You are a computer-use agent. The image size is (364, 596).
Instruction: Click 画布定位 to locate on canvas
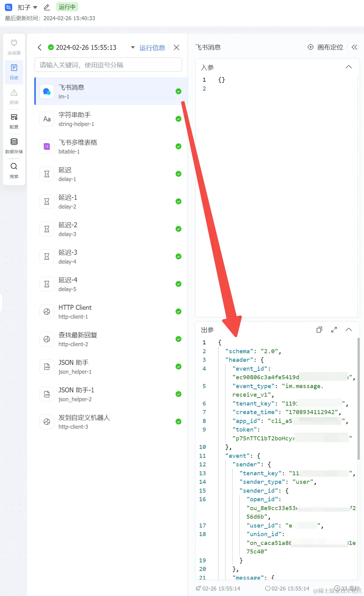tap(325, 47)
